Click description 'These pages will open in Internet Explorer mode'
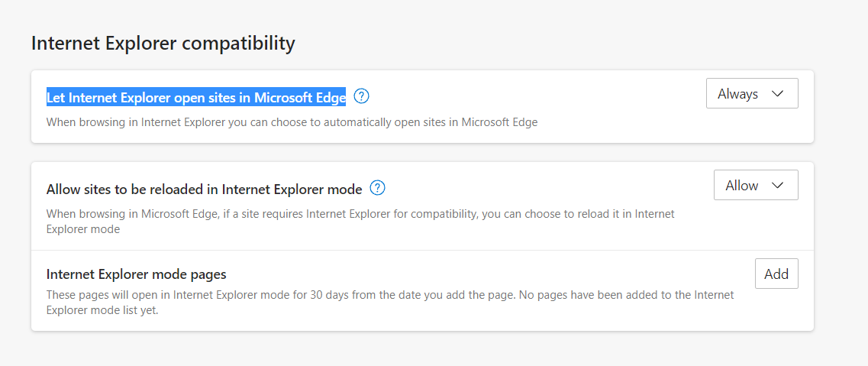The width and height of the screenshot is (868, 366). (390, 303)
